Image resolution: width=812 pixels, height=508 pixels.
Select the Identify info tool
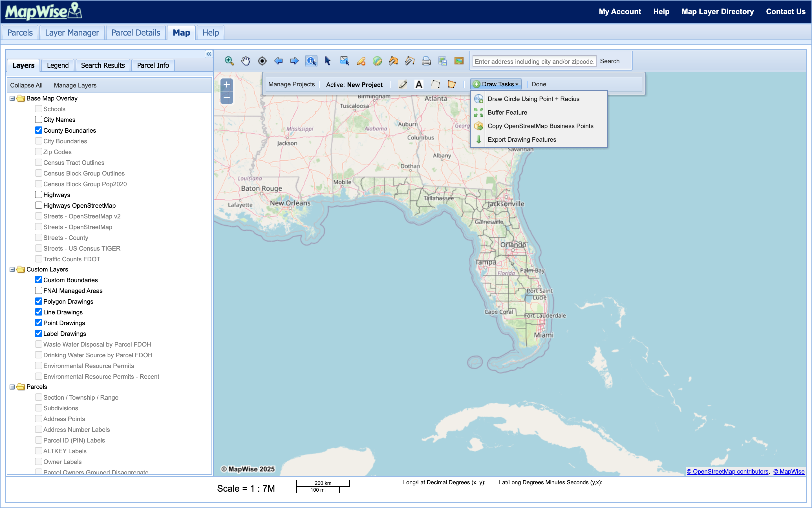311,61
